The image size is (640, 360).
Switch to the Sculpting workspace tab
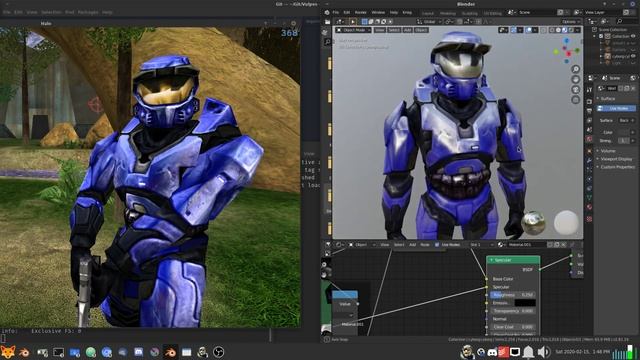coord(469,13)
